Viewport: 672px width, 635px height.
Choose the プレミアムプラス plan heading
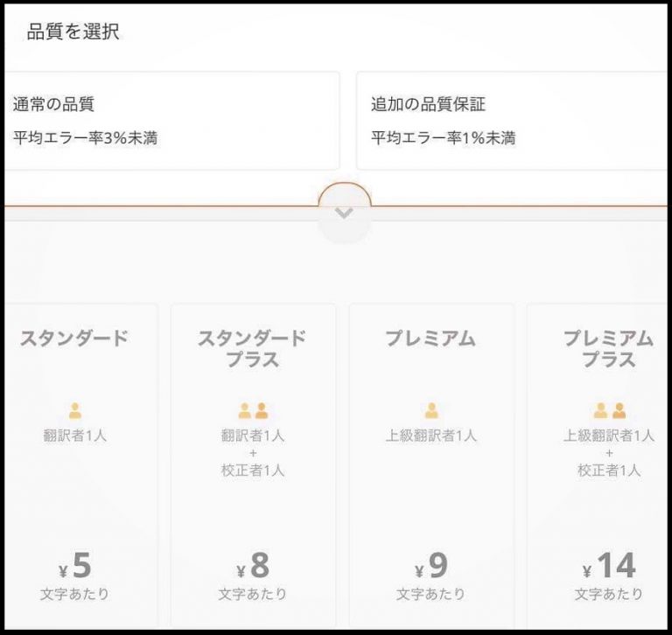tap(609, 348)
